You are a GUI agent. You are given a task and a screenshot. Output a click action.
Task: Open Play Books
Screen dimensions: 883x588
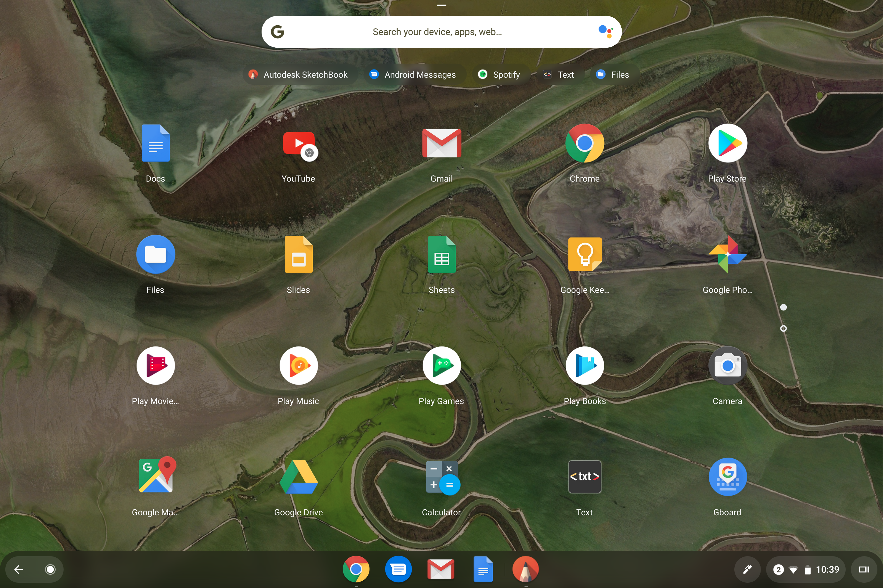click(x=585, y=366)
